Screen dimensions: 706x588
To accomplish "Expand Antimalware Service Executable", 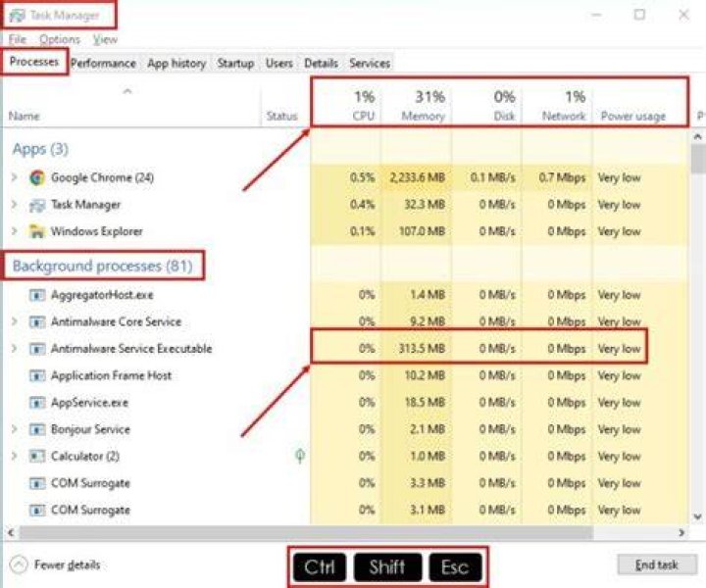I will coord(15,349).
